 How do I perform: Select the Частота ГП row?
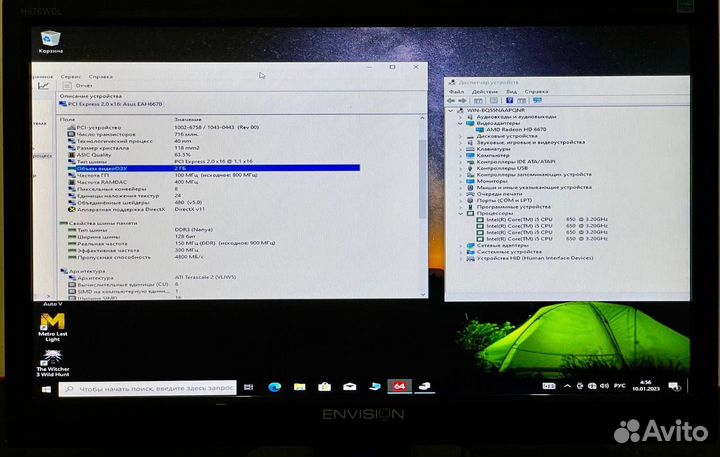pyautogui.click(x=163, y=175)
